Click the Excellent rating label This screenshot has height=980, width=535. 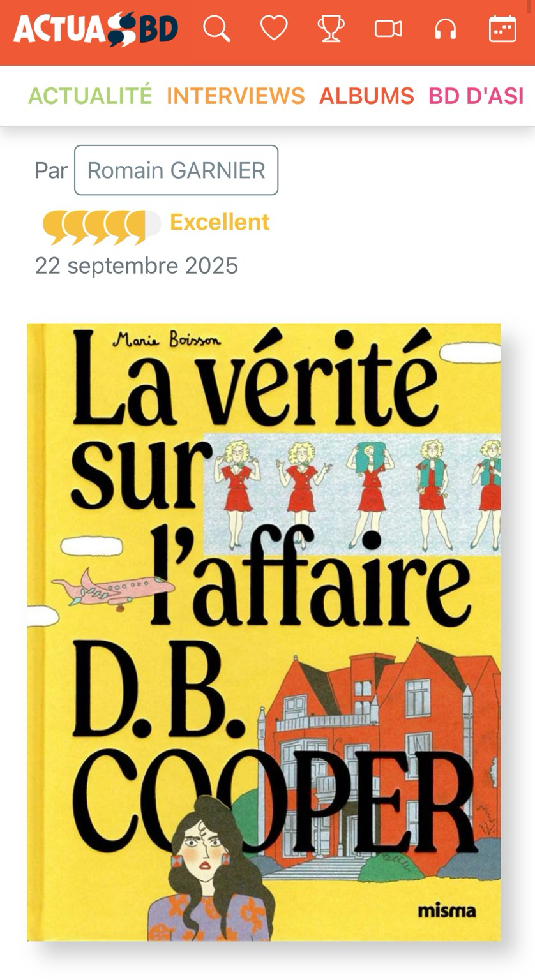point(220,222)
